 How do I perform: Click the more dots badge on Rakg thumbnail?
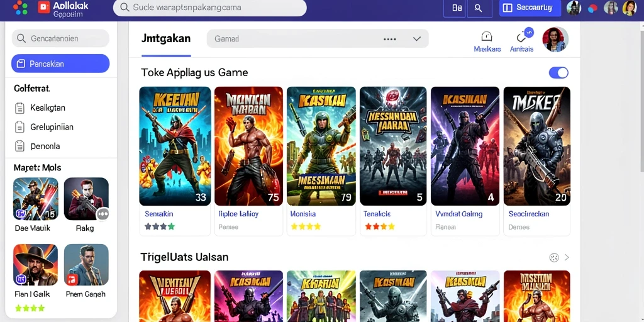pyautogui.click(x=103, y=214)
